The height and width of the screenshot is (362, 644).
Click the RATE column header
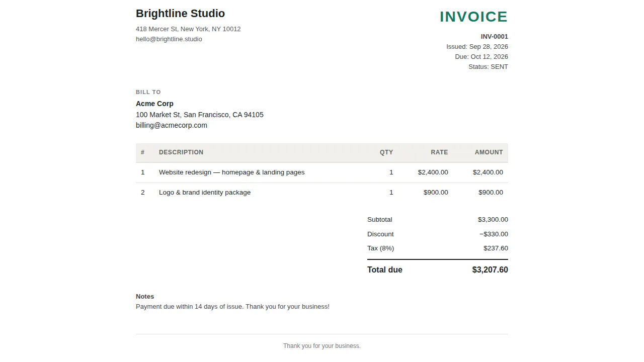(439, 152)
